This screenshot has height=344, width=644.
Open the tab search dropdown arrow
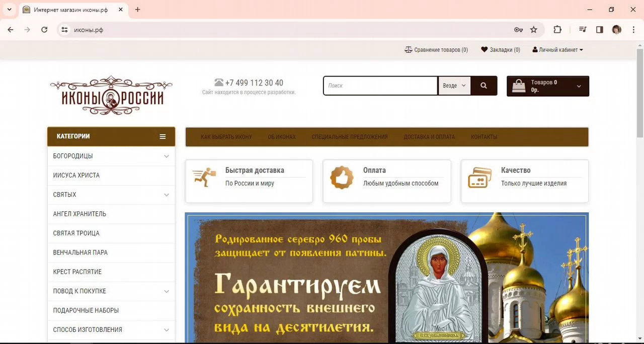(9, 10)
